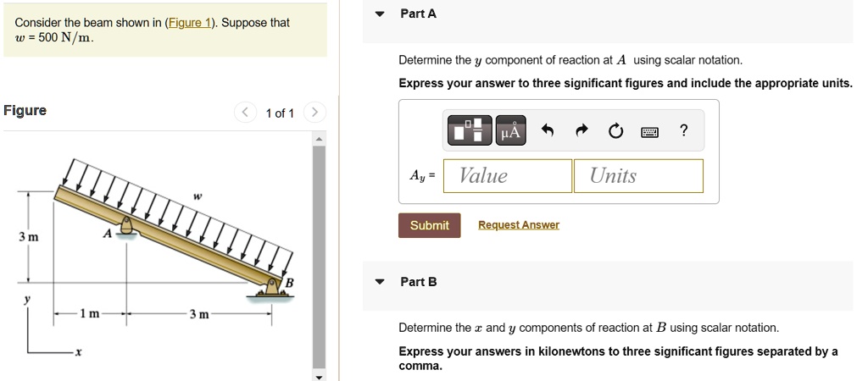Click the figure scrollbar down arrow

[x=319, y=377]
